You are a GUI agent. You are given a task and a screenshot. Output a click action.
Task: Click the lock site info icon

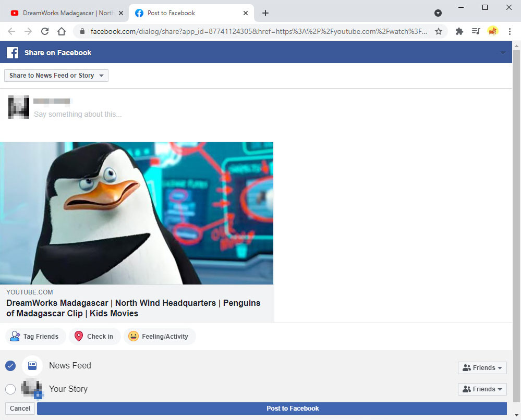point(82,31)
